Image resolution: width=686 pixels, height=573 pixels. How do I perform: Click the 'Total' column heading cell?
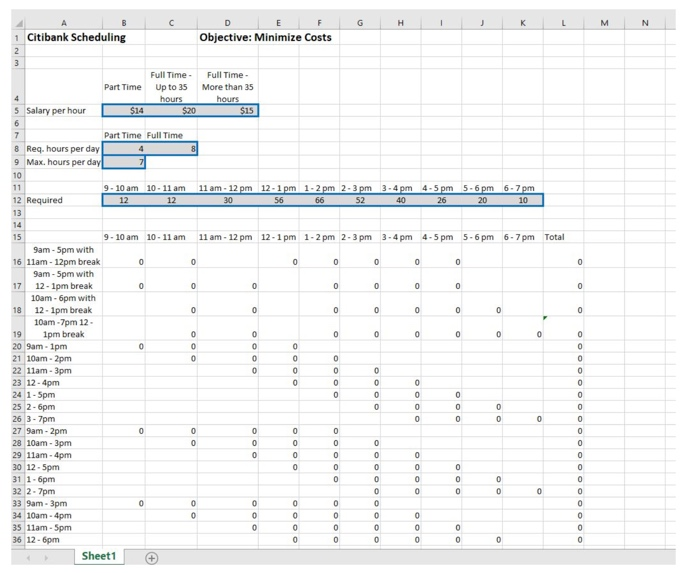click(x=563, y=237)
